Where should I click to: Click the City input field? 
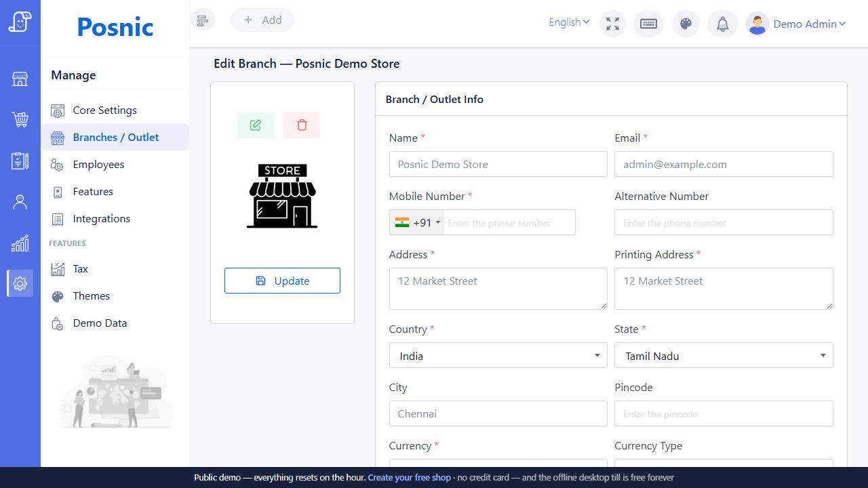pyautogui.click(x=498, y=413)
